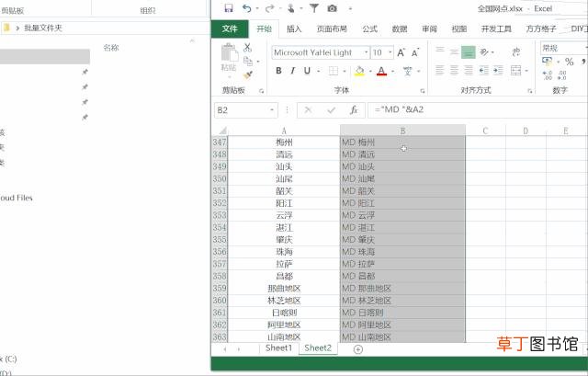Viewport: 588px width, 376px height.
Task: Decrease font size with small A
Action: pyautogui.click(x=415, y=52)
